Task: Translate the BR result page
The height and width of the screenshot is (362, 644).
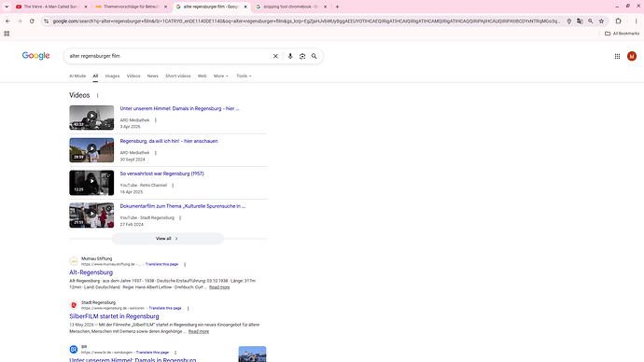Action: click(x=152, y=353)
